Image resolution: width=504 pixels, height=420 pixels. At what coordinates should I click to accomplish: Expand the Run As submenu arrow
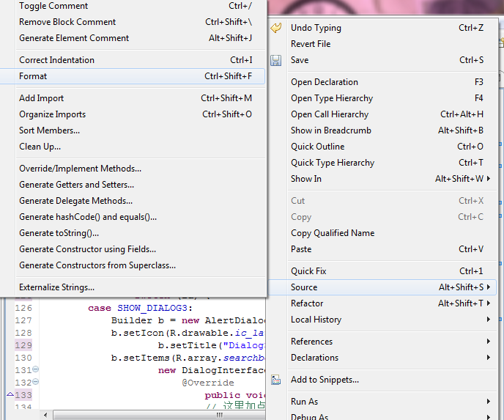(489, 402)
